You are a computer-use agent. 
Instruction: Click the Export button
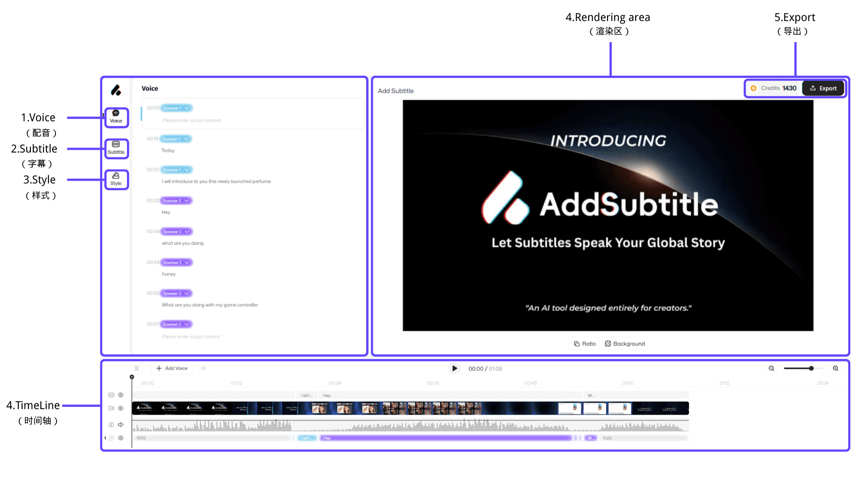coord(823,88)
